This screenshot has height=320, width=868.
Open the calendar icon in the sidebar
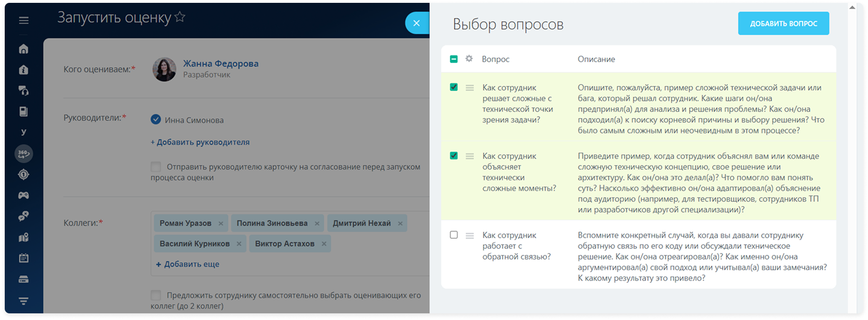(24, 258)
